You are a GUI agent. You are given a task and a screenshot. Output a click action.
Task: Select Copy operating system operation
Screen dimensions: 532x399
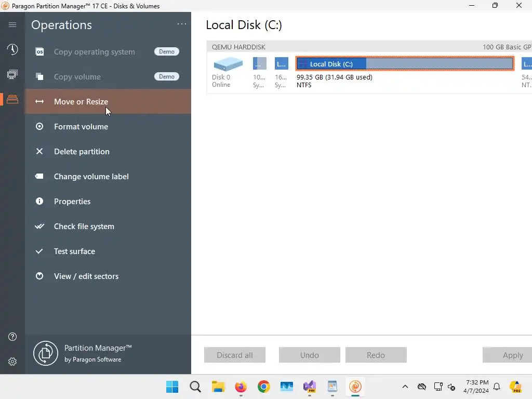coord(108,51)
